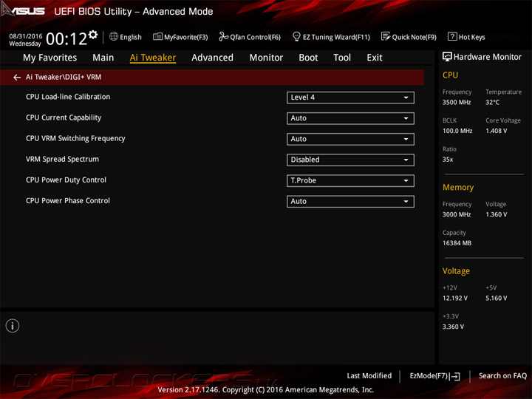Switch to the Main tab

click(x=103, y=58)
